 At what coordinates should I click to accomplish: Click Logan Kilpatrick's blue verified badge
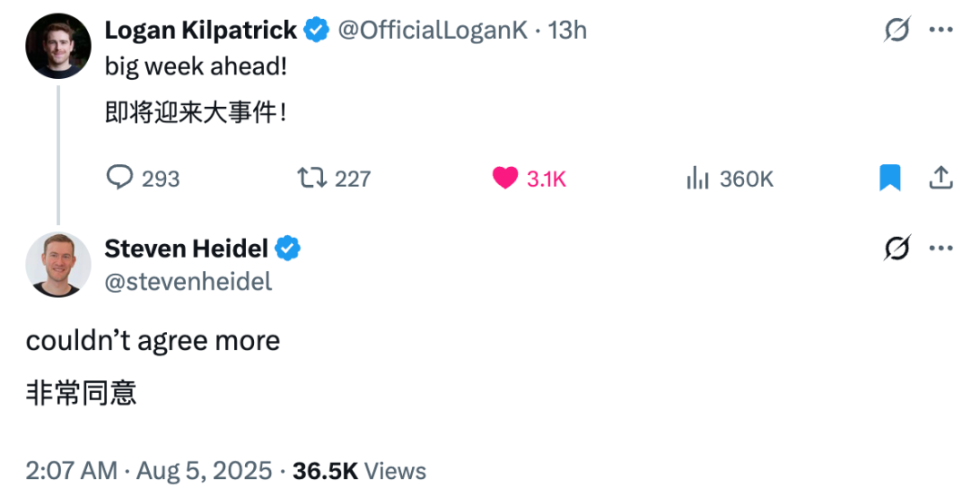(x=317, y=30)
